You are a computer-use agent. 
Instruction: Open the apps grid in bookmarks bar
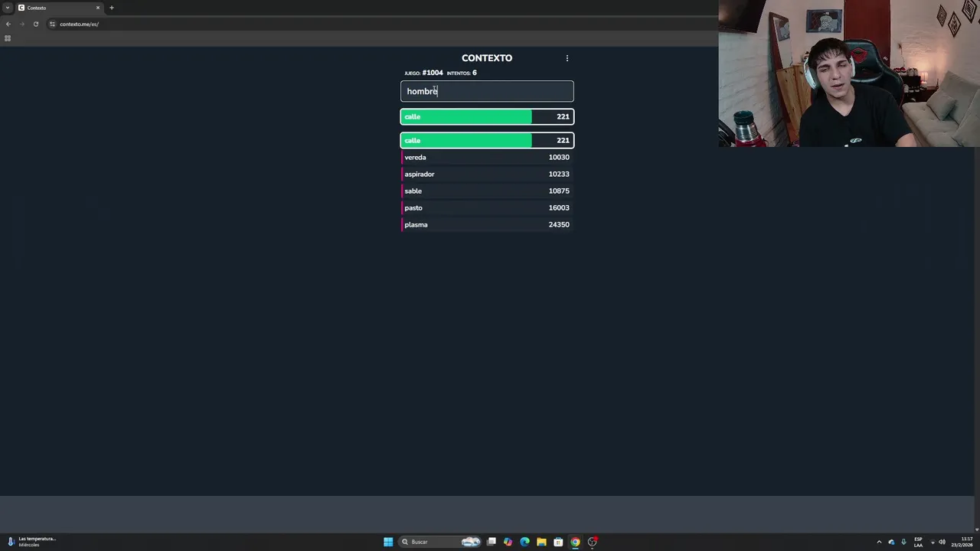tap(8, 38)
